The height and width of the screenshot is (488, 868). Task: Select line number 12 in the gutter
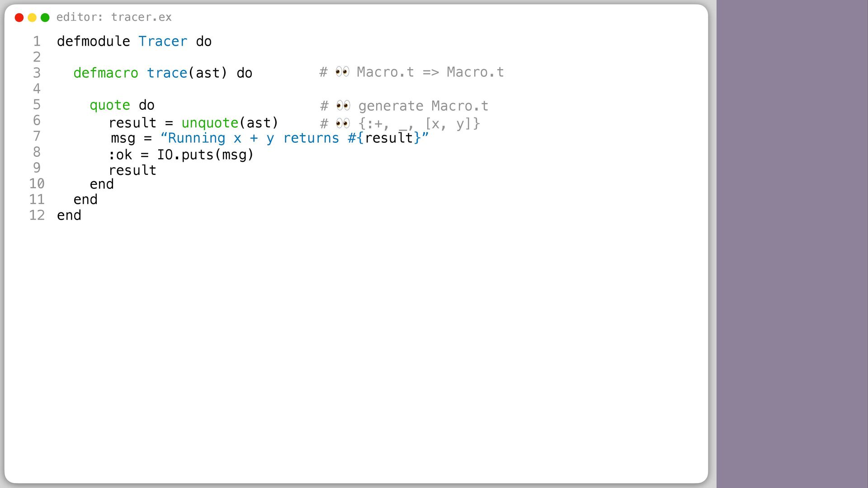[x=37, y=215]
